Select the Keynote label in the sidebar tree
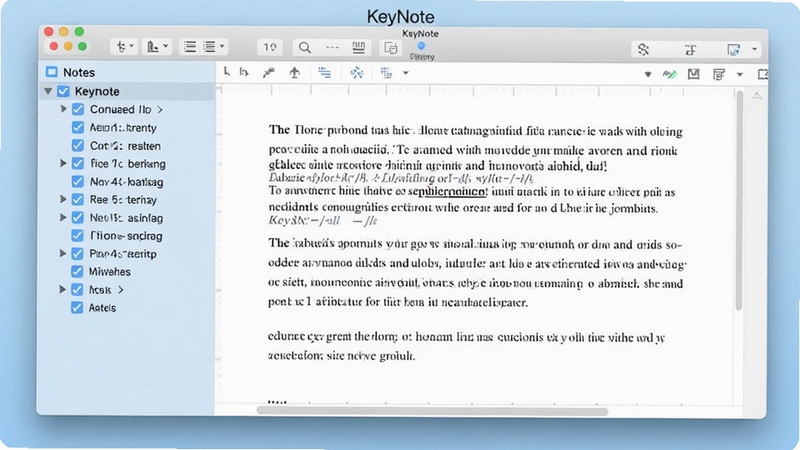Screen dimensions: 800x450 pos(97,91)
